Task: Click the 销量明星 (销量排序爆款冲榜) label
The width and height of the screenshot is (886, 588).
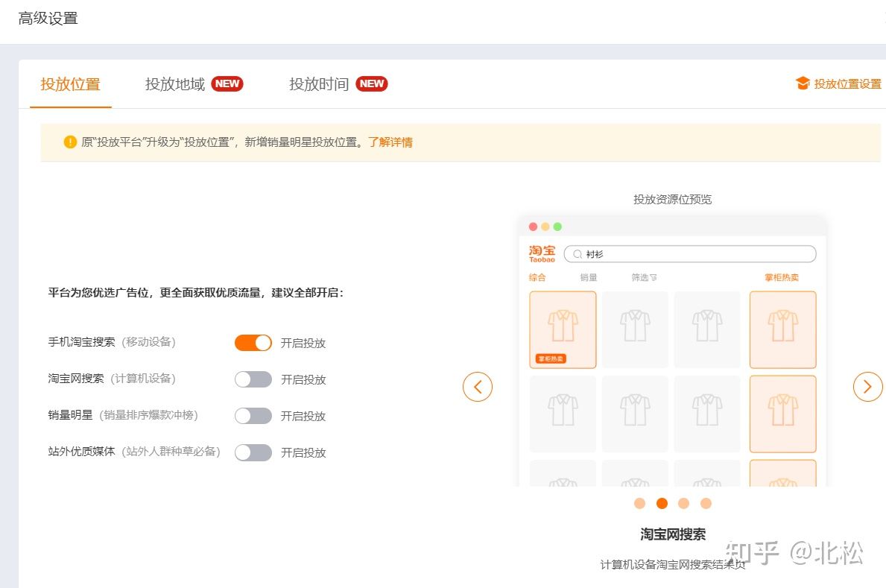Action: (x=123, y=415)
